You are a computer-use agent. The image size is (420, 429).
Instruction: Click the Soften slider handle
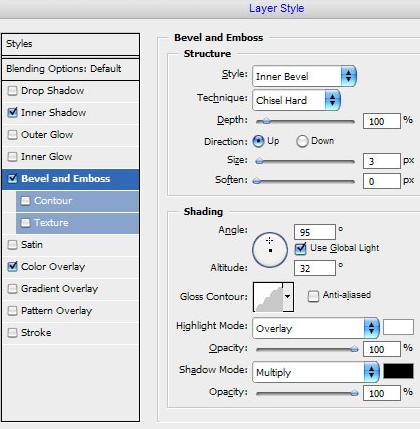(x=257, y=181)
